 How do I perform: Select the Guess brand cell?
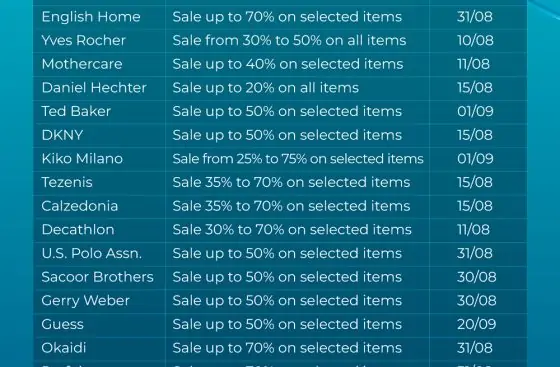pos(62,325)
